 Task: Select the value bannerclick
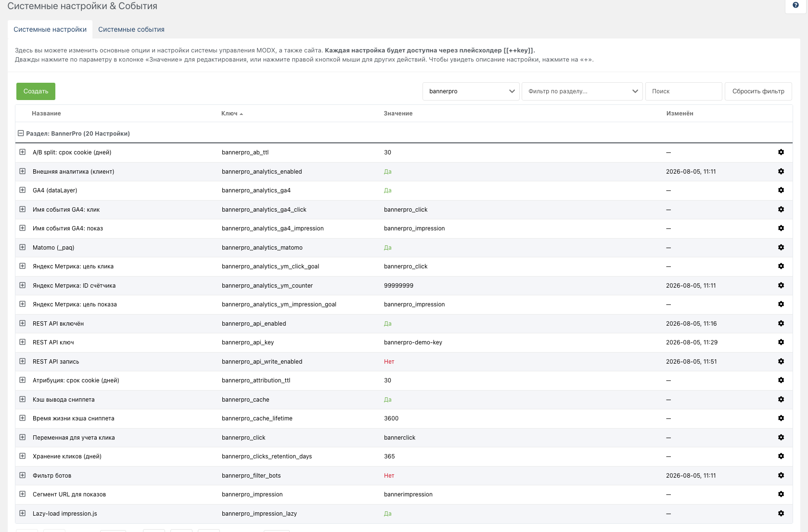pos(399,438)
